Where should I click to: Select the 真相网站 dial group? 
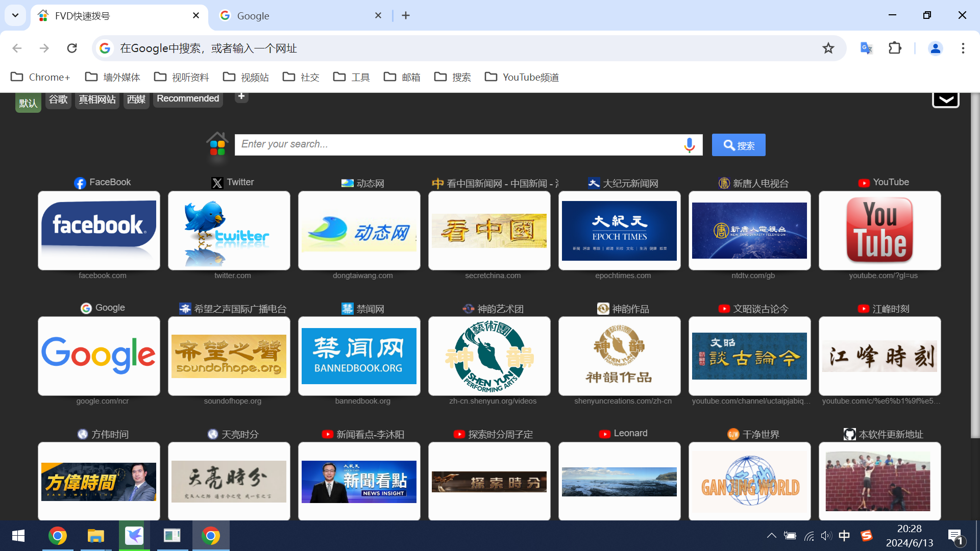tap(97, 99)
